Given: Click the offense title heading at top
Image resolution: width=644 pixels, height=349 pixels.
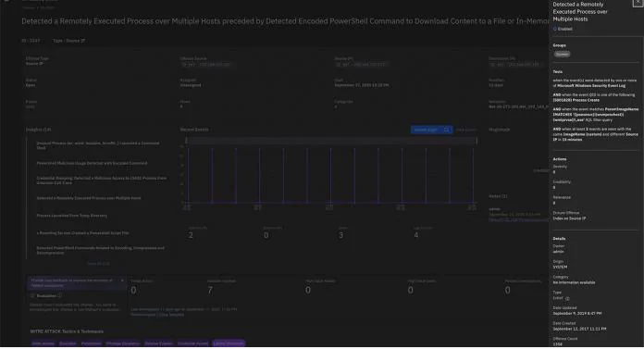Looking at the screenshot, I should (x=285, y=21).
